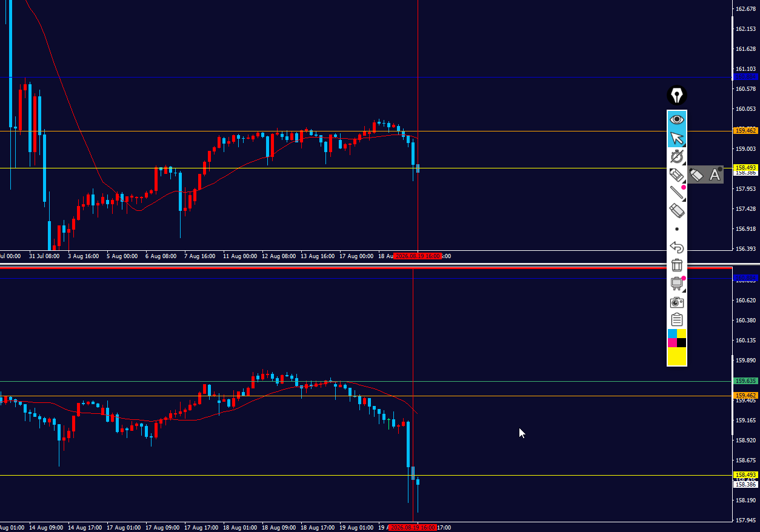Open the current yellow color indicator
Viewport: 760px width, 532px height.
point(676,357)
